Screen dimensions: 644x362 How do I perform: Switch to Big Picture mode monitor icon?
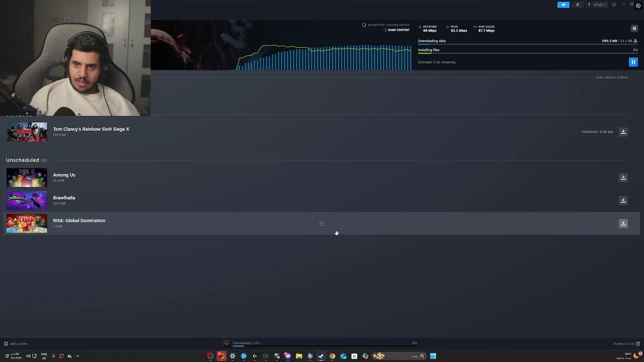tap(614, 5)
